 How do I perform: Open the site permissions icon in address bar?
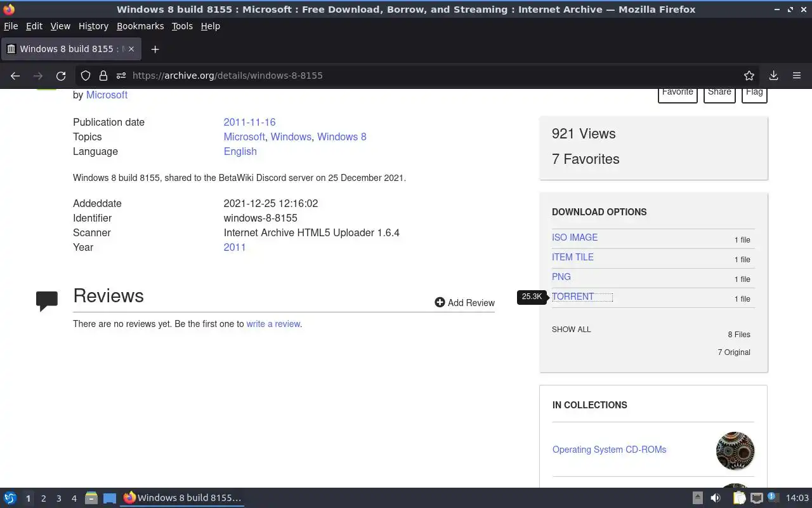click(121, 76)
